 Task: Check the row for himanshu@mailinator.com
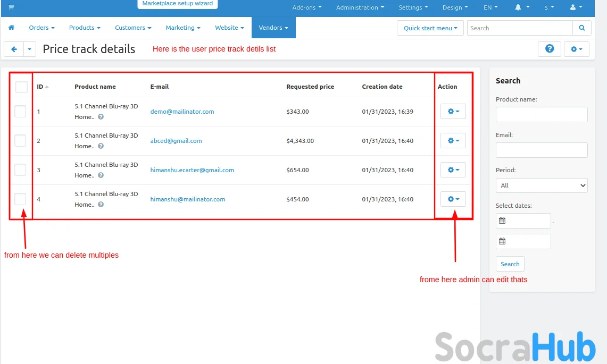click(x=20, y=199)
